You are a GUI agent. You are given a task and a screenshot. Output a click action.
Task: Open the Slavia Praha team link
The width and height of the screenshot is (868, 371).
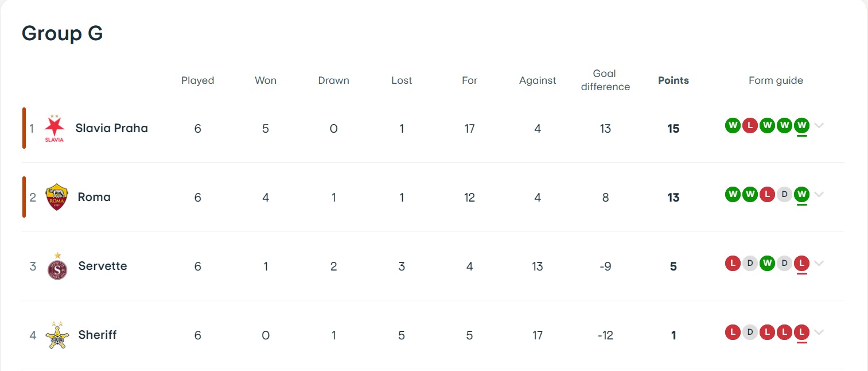112,128
